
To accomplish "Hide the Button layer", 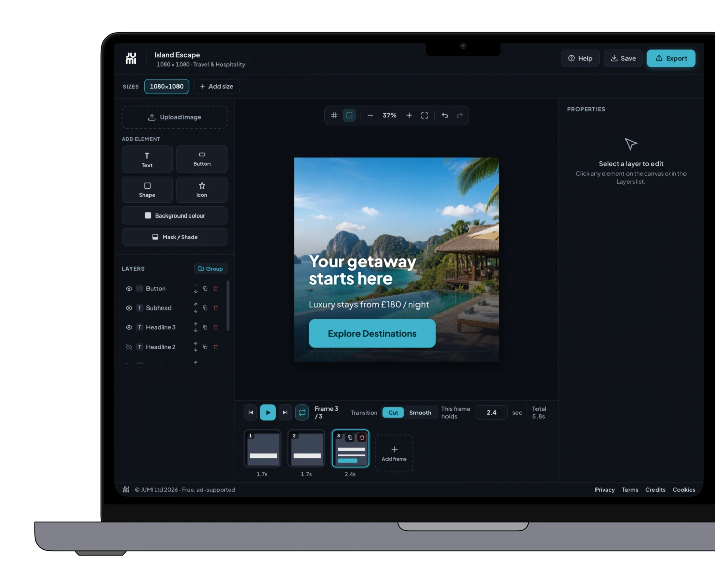I will click(x=129, y=289).
